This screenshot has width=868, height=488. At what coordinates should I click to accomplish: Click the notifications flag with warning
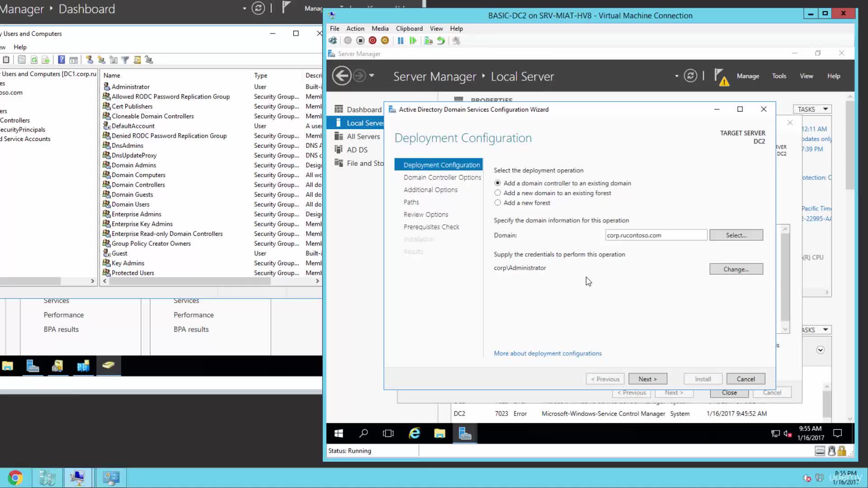tap(721, 77)
